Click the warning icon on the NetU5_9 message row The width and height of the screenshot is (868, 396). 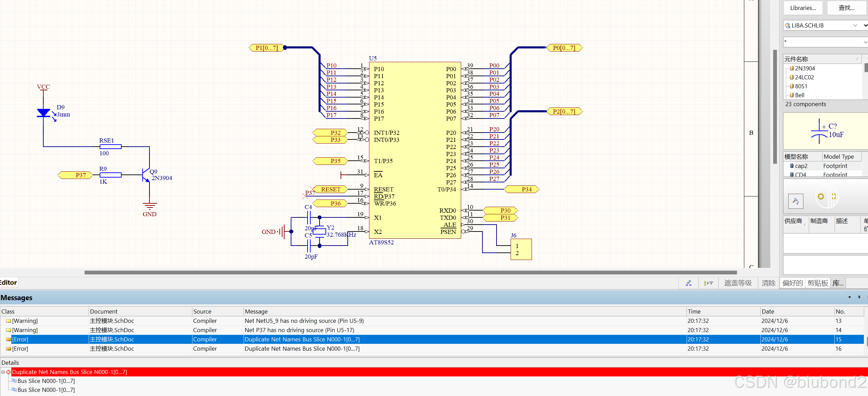click(x=8, y=321)
